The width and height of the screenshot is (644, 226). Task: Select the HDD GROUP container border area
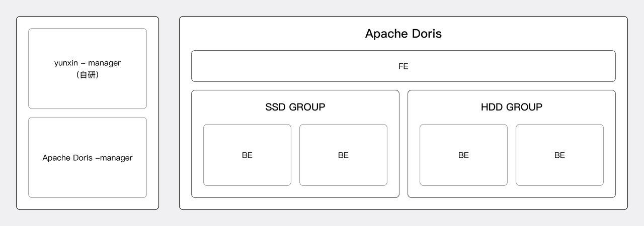click(511, 192)
